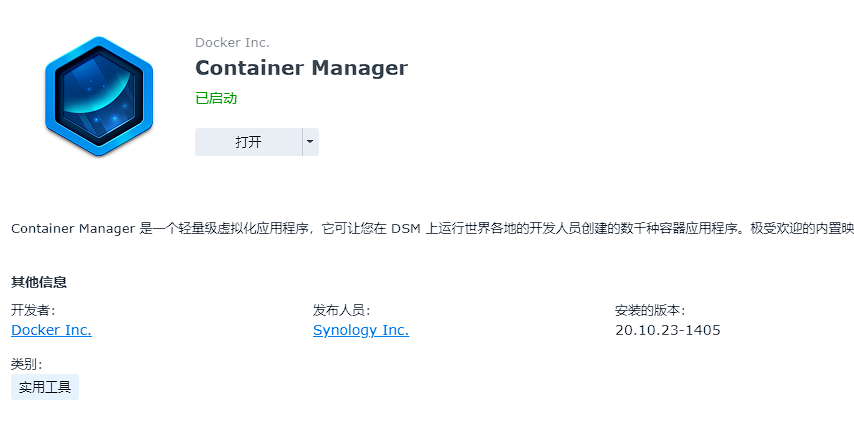Click the green 已启动 status text
Viewport: 854px width, 442px height.
tap(216, 98)
